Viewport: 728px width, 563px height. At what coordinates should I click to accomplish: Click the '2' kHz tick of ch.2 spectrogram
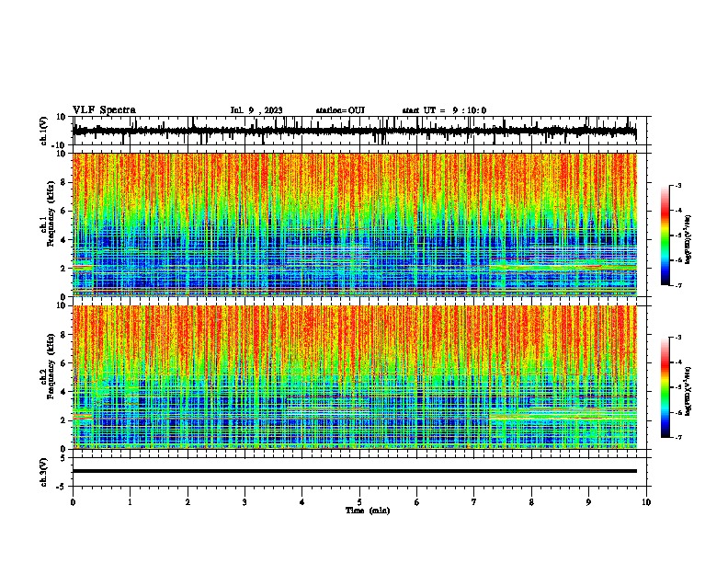pyautogui.click(x=63, y=420)
